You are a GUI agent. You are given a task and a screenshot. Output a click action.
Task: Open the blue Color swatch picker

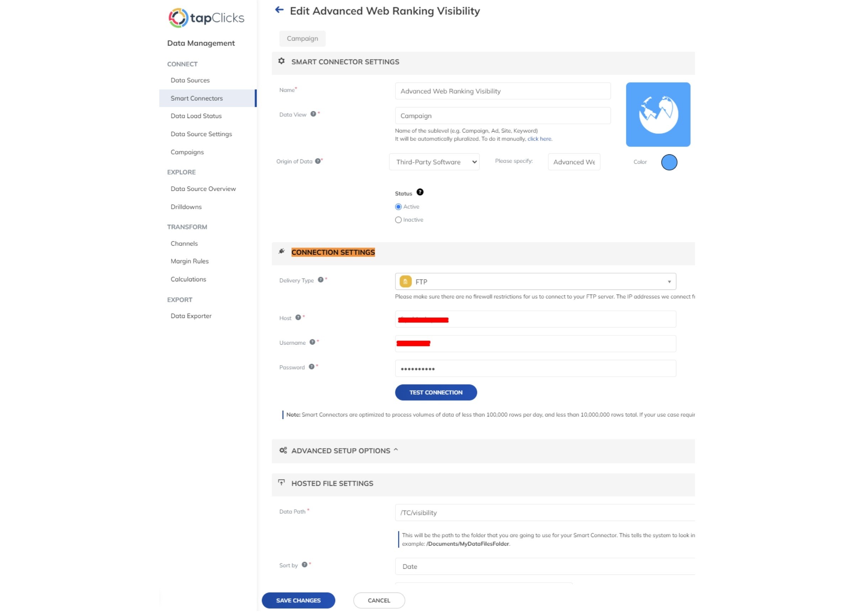coord(669,162)
